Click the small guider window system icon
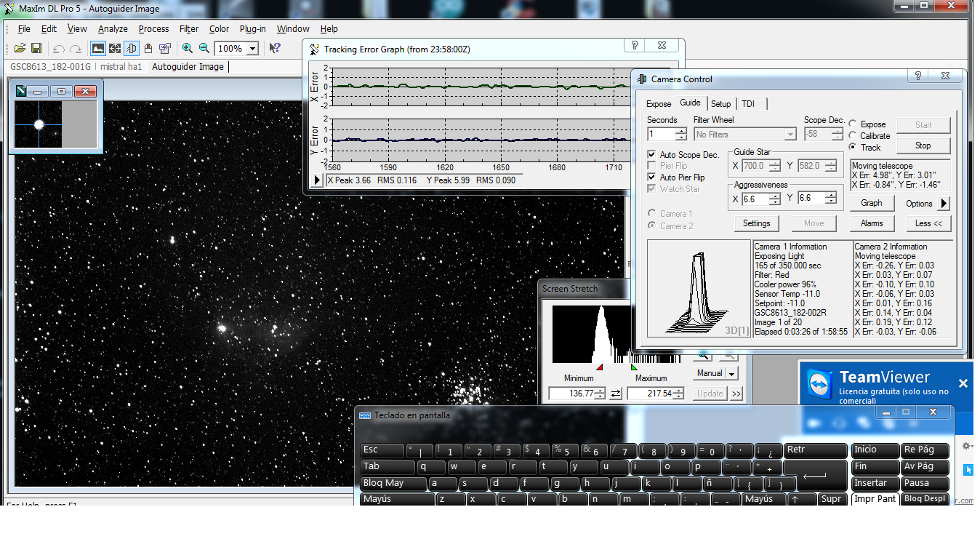The height and width of the screenshot is (547, 980). coord(21,91)
